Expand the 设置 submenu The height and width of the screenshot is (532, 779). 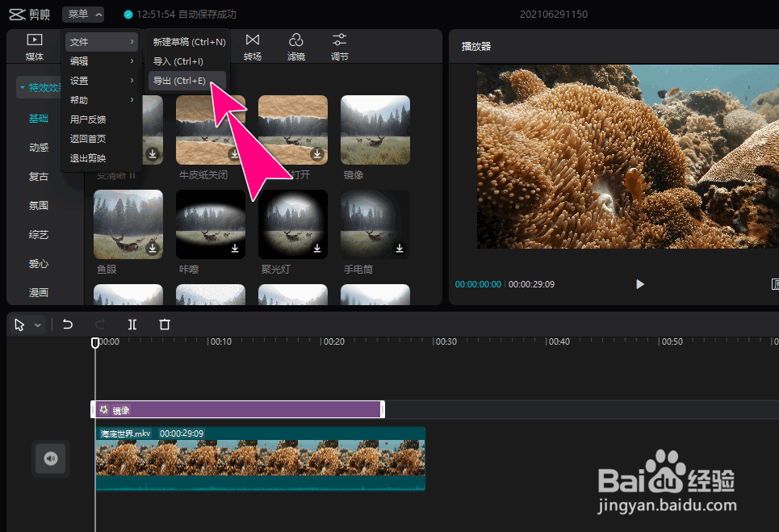click(x=102, y=81)
